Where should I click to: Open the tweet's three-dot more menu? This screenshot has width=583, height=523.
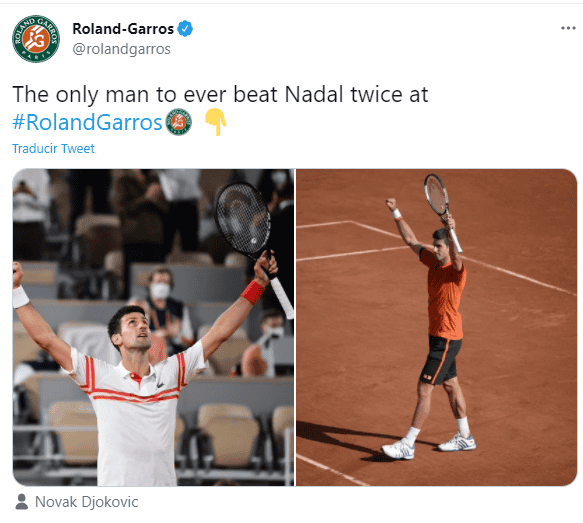pos(568,28)
